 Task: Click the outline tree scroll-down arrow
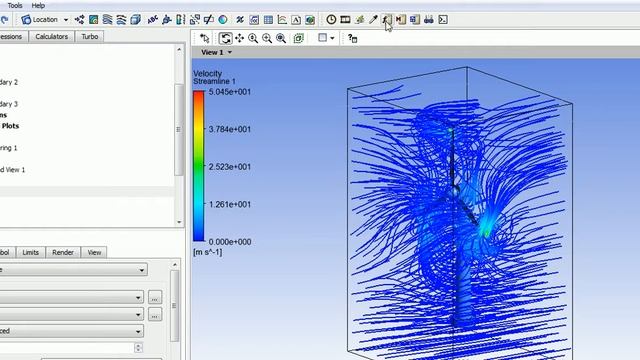[179, 222]
